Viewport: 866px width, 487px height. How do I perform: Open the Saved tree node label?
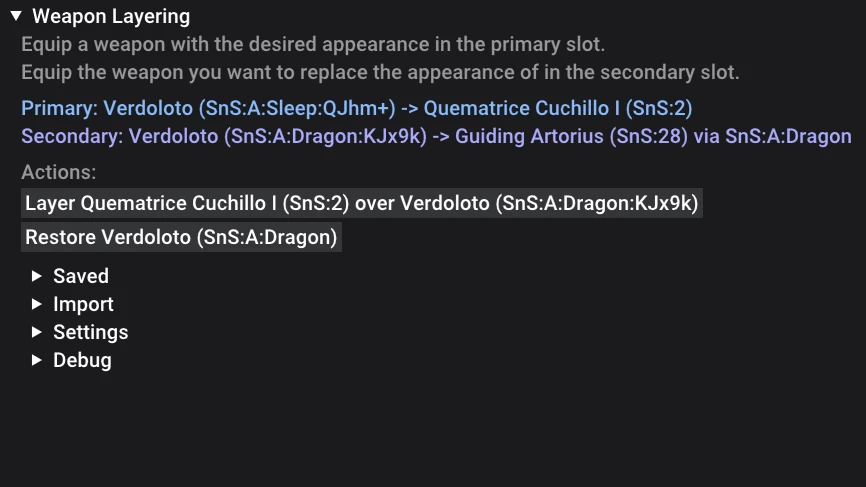81,276
